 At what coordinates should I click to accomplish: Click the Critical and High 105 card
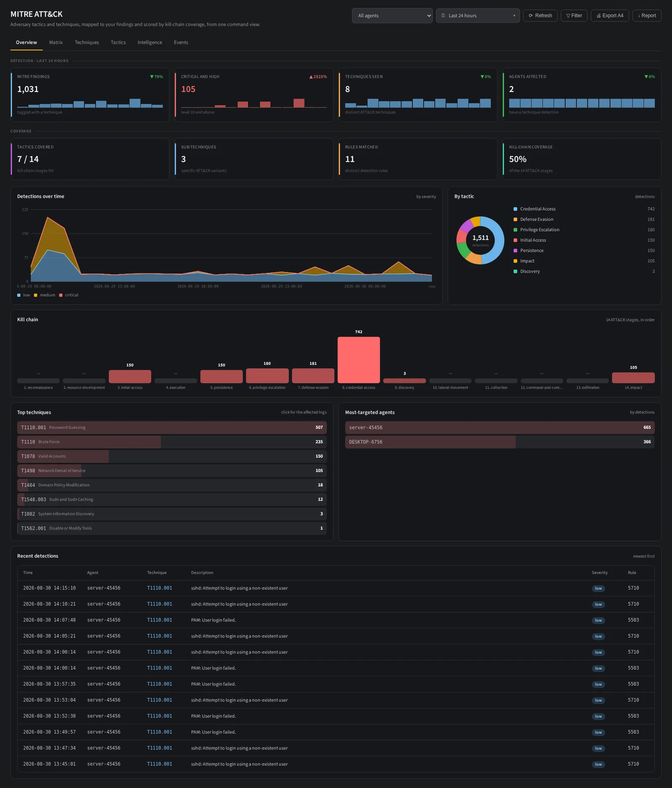tap(254, 95)
